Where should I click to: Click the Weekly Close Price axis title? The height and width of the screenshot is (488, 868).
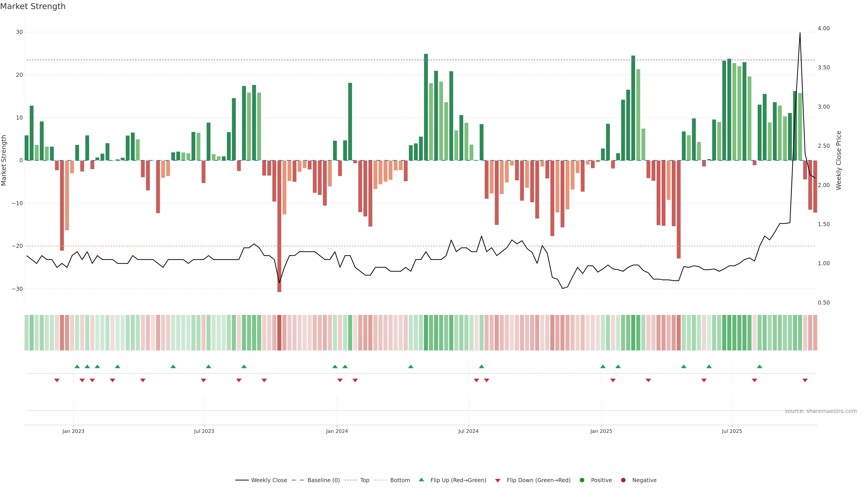839,160
